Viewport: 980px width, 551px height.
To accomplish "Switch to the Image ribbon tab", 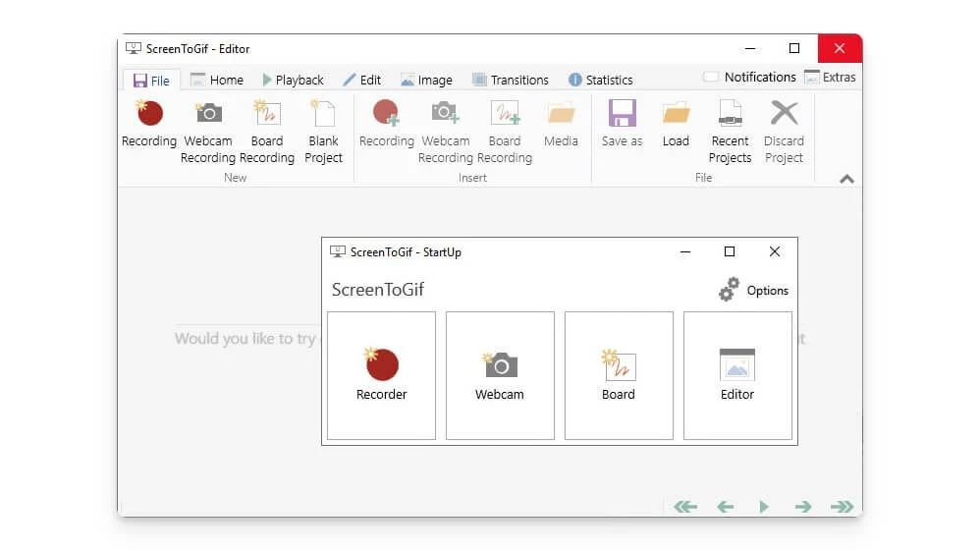I will [426, 81].
